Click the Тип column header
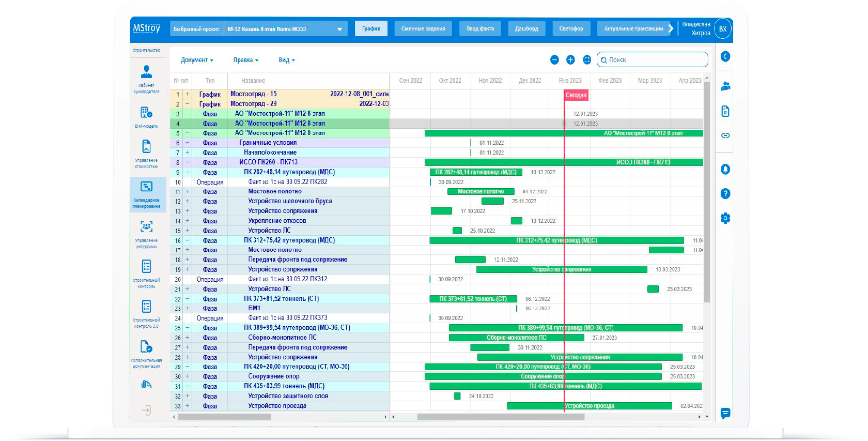This screenshot has width=868, height=441. pos(210,81)
